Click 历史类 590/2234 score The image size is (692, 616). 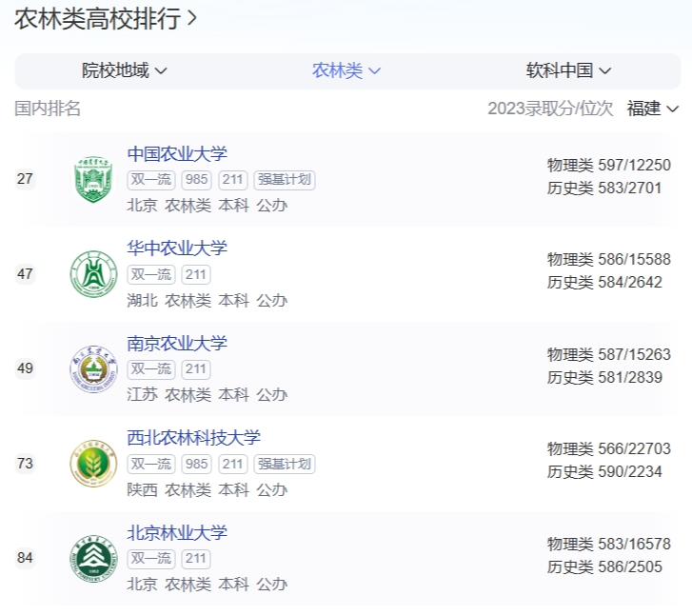pos(604,472)
